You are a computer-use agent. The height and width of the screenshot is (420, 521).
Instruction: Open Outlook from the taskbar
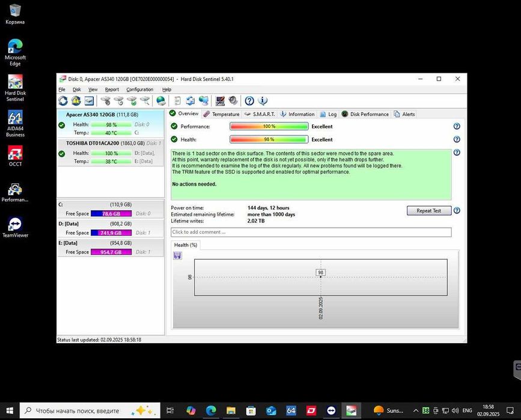click(x=271, y=411)
